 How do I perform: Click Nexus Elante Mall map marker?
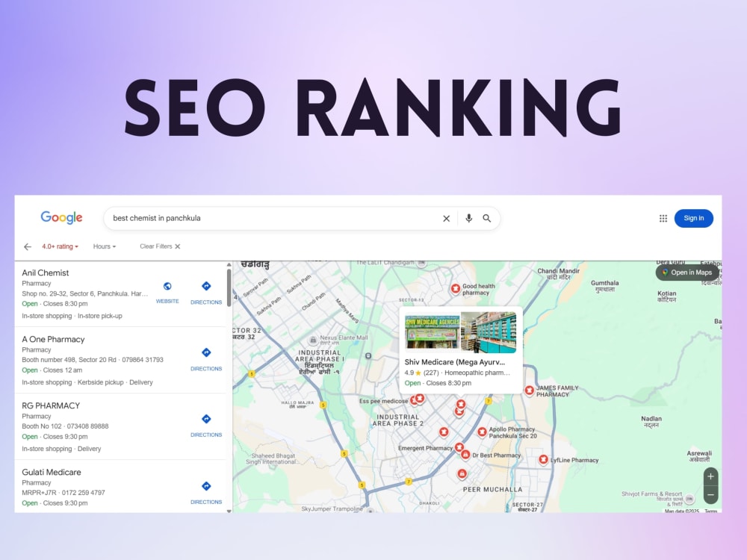[313, 340]
